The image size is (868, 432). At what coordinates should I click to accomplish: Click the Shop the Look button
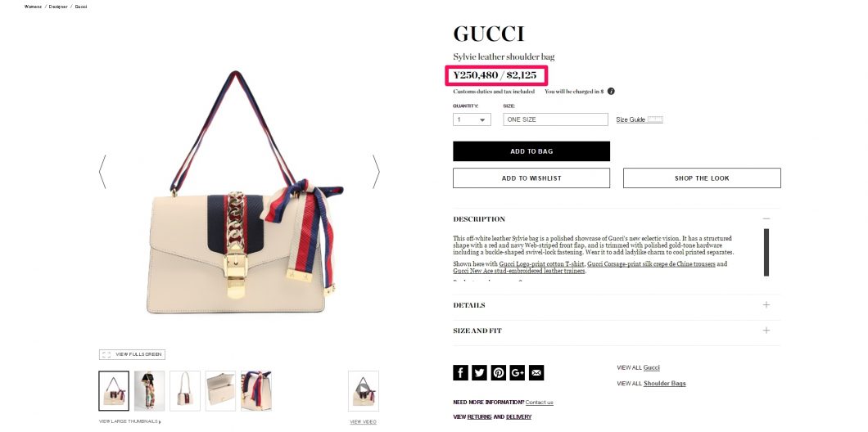pyautogui.click(x=702, y=178)
